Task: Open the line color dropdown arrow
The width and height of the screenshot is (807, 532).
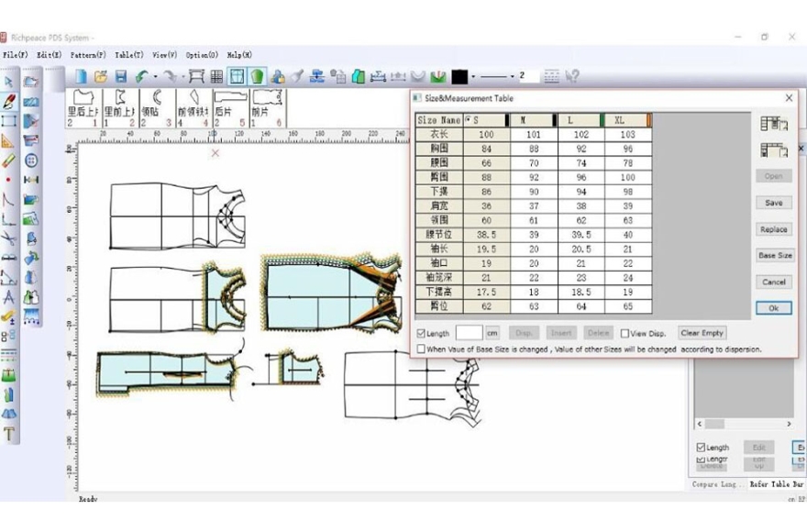Action: tap(473, 77)
